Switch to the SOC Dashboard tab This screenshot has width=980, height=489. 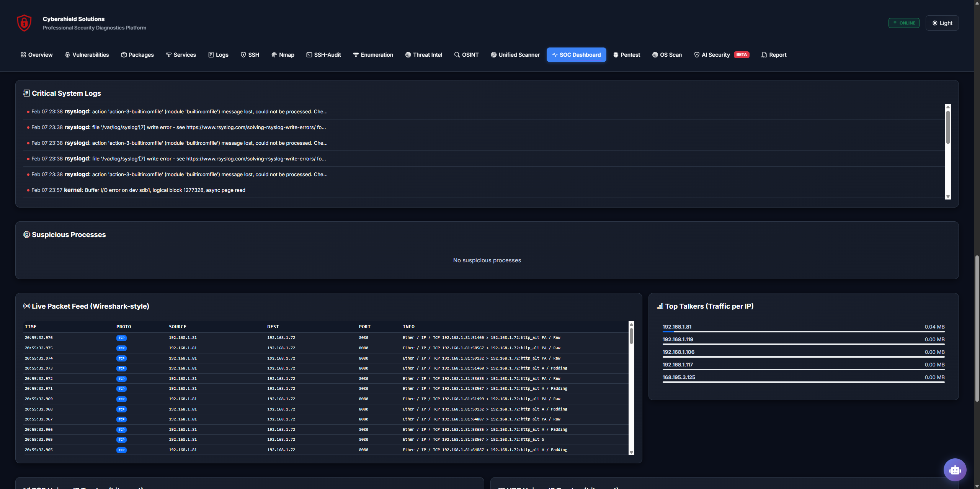point(576,55)
